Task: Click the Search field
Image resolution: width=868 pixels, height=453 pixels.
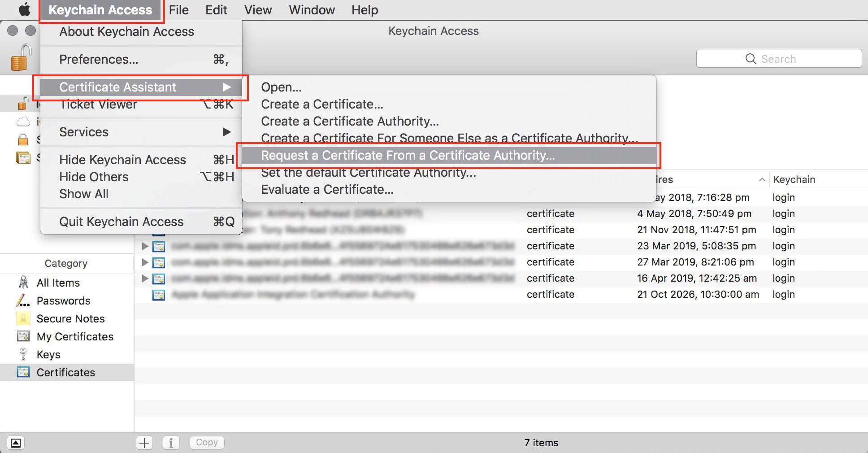Action: point(779,59)
